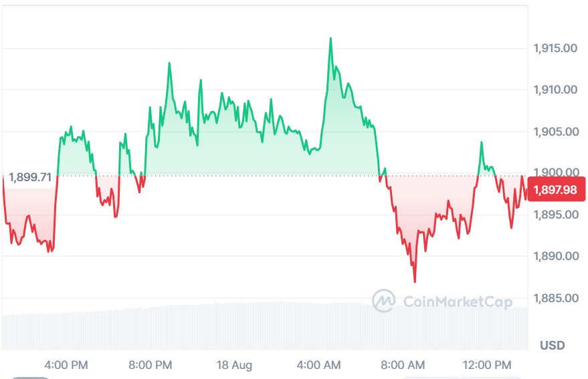Screen dimensions: 588x379
Task: Click the 4:00 AM time axis label
Action: tap(318, 365)
